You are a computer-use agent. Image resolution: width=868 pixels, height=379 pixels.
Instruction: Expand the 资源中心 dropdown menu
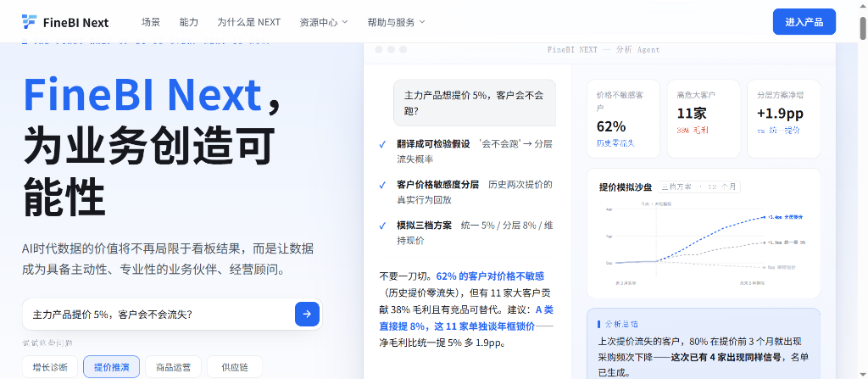(324, 22)
